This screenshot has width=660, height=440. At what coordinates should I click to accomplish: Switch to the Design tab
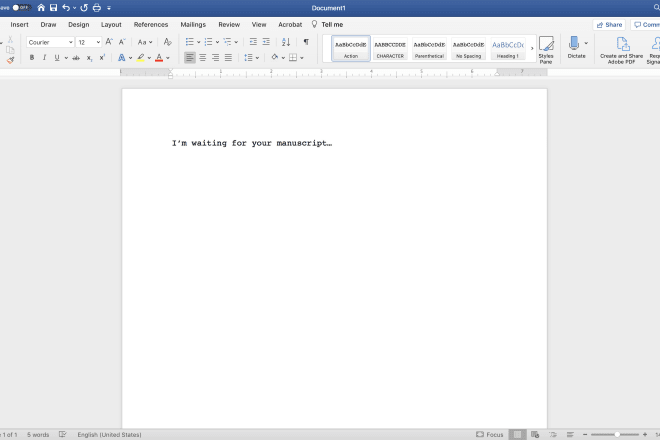pyautogui.click(x=79, y=24)
